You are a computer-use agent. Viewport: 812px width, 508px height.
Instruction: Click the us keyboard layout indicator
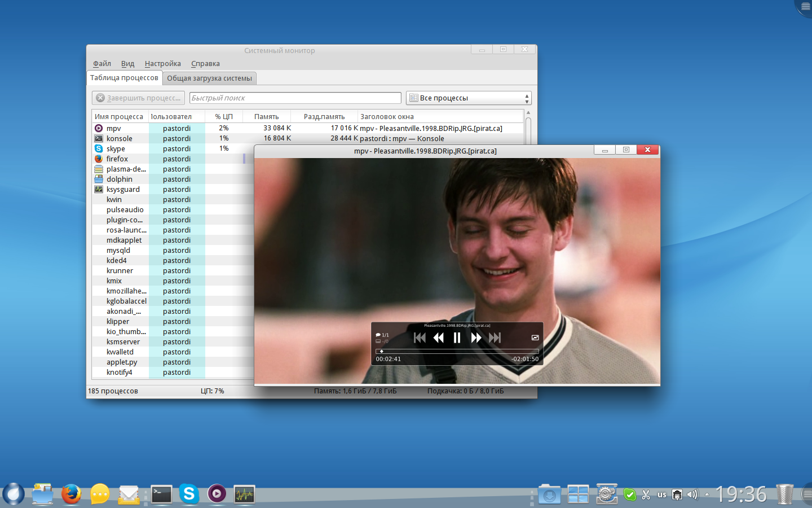point(661,494)
